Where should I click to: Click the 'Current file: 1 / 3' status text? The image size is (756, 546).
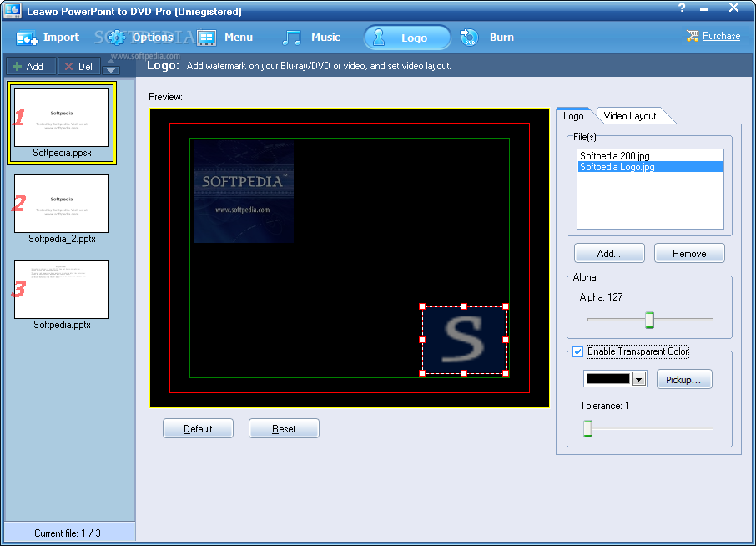[x=68, y=533]
